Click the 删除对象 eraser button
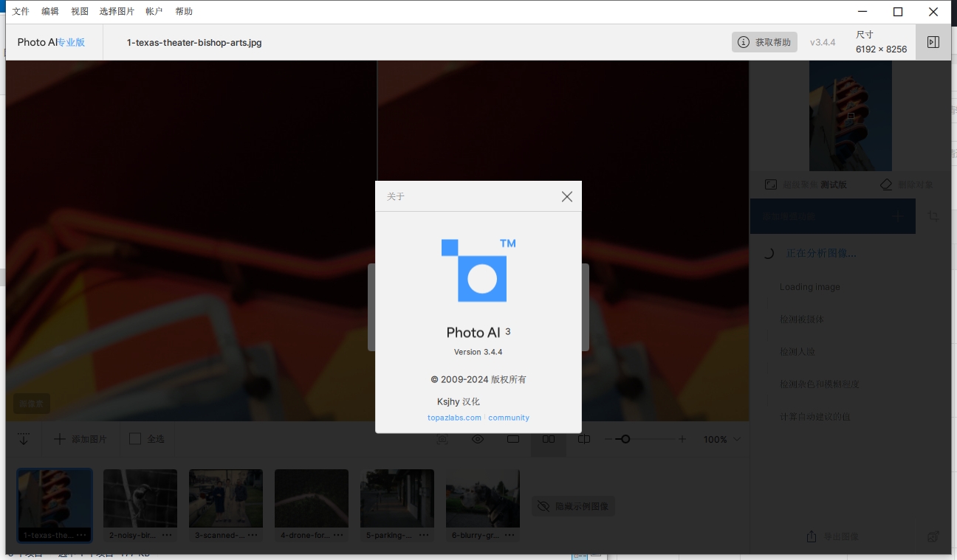The image size is (957, 560). (x=907, y=184)
